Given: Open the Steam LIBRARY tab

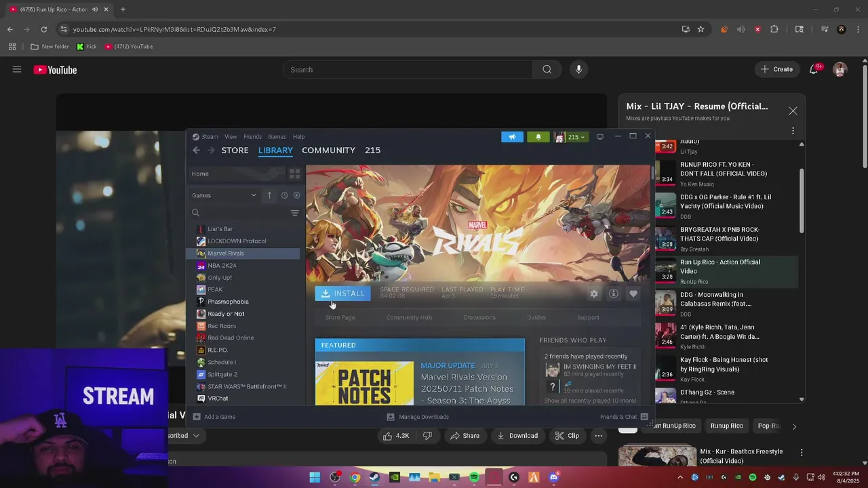Looking at the screenshot, I should 275,150.
